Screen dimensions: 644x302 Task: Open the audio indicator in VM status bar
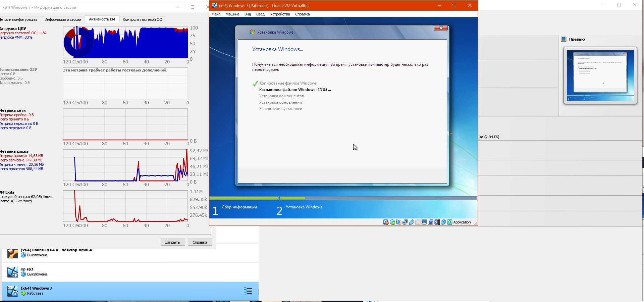[399, 222]
